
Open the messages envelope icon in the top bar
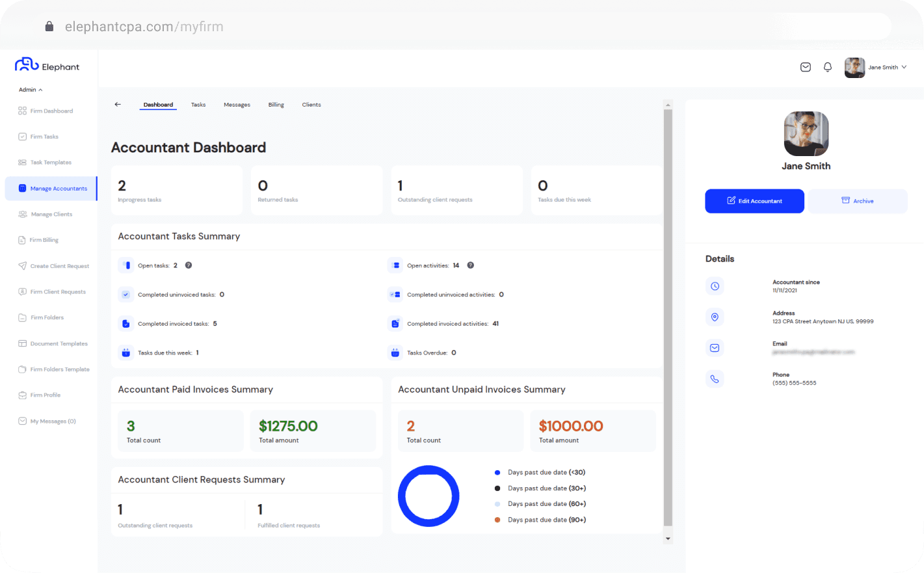805,67
